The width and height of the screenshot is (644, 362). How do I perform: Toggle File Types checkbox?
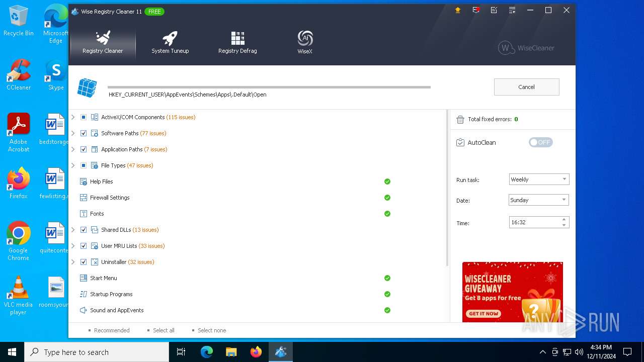(x=84, y=165)
